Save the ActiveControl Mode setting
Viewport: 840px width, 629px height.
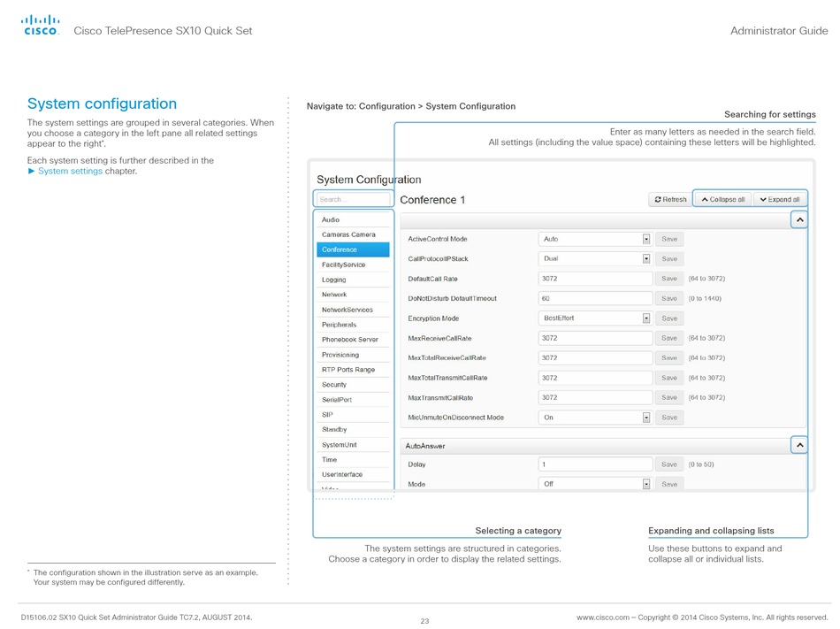pyautogui.click(x=669, y=239)
